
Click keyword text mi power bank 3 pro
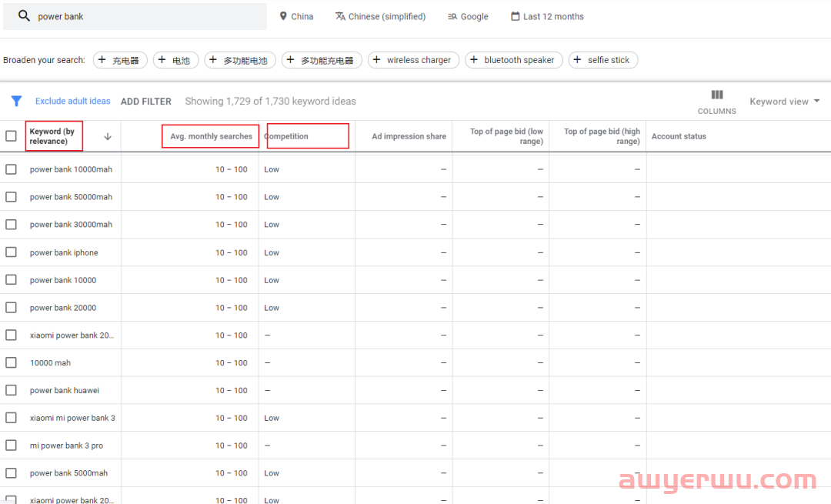click(x=66, y=446)
